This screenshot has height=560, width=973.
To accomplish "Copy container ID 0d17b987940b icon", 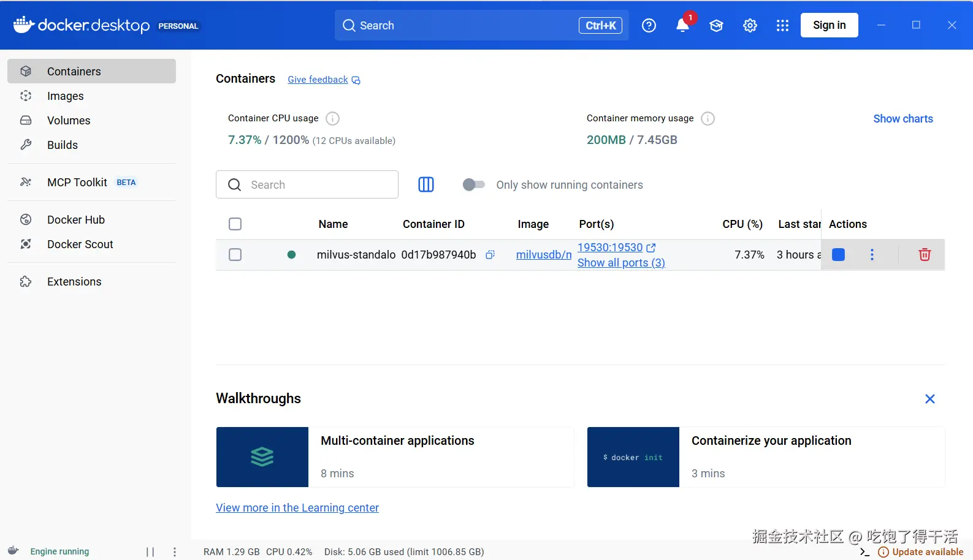I will 490,254.
